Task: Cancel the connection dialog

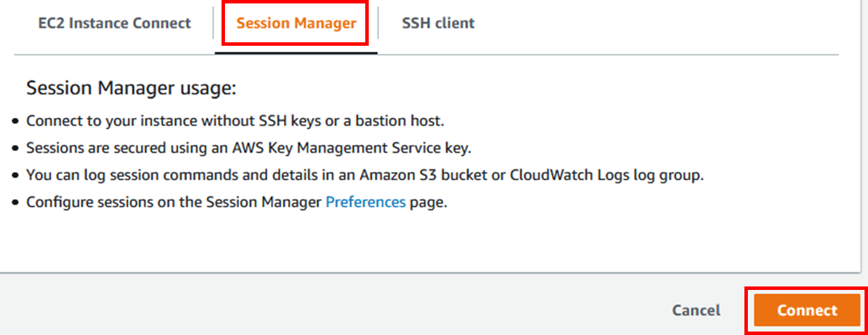Action: 696,310
